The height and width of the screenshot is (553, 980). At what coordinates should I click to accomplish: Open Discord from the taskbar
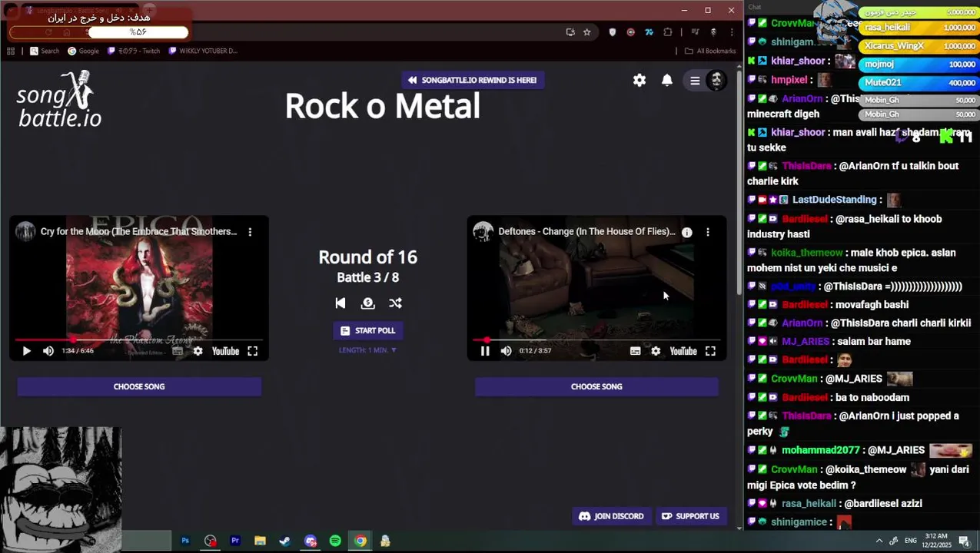tap(310, 541)
